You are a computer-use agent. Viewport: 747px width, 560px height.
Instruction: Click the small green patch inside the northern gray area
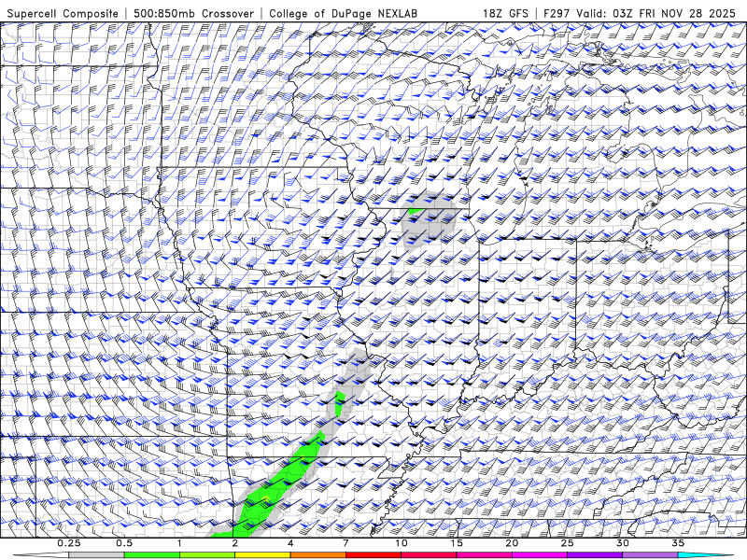pyautogui.click(x=416, y=211)
